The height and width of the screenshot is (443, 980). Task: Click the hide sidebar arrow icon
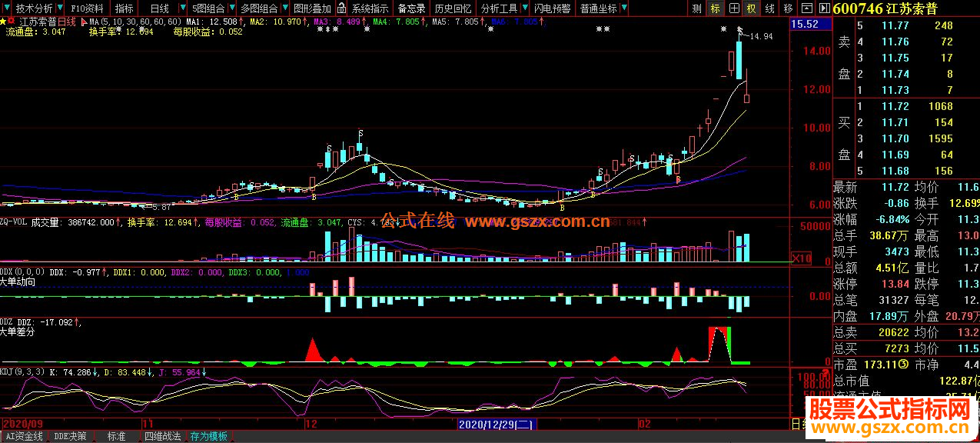[824, 8]
